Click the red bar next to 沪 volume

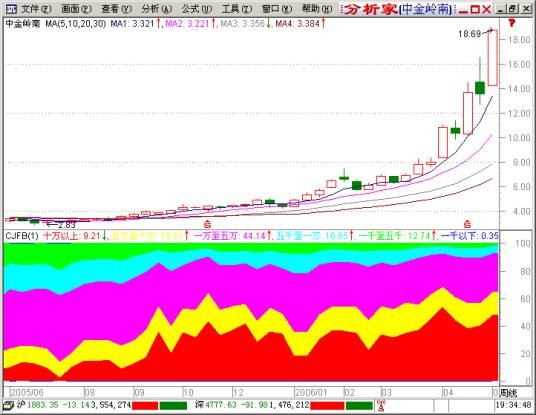pyautogui.click(x=145, y=406)
